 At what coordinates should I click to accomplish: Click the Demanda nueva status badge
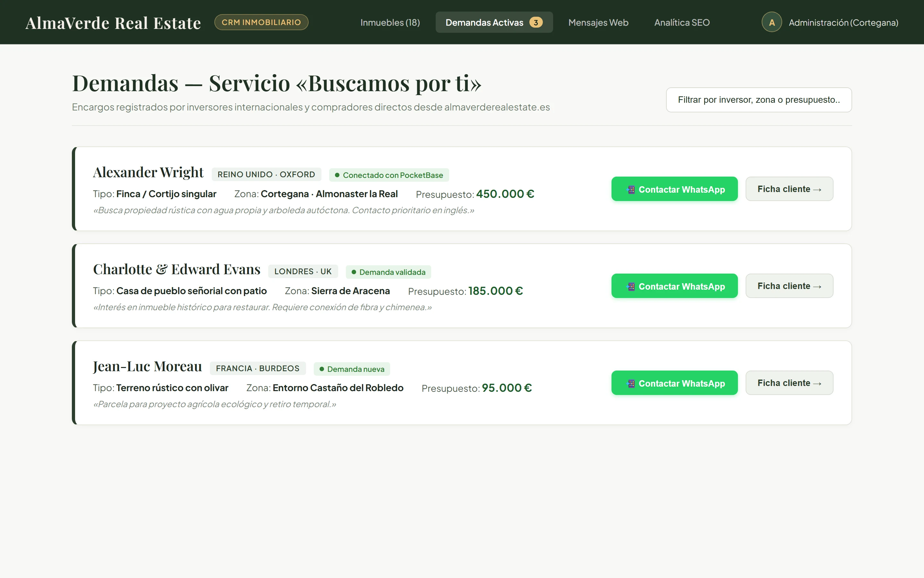[x=352, y=369]
